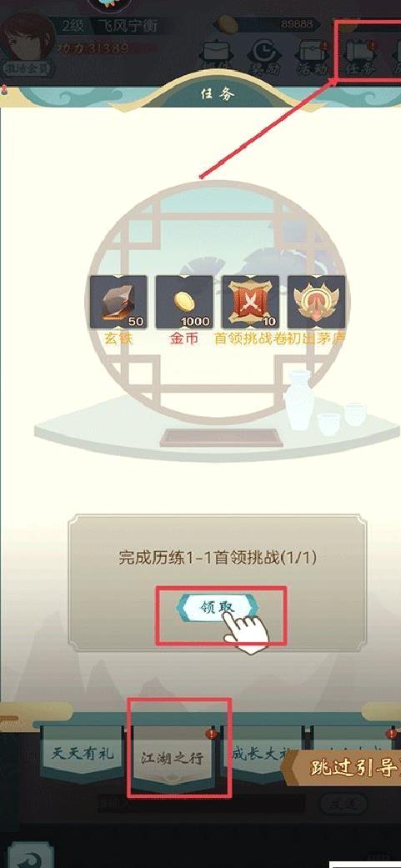Skip the tutorial via 跳过引导
Image resolution: width=401 pixels, height=868 pixels.
[343, 769]
